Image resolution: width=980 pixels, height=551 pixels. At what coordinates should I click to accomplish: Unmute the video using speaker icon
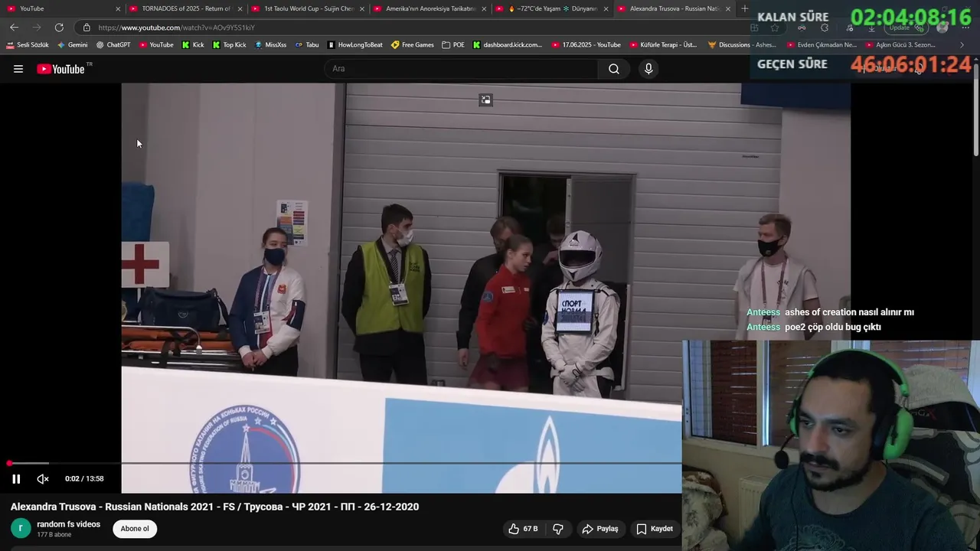pyautogui.click(x=43, y=479)
